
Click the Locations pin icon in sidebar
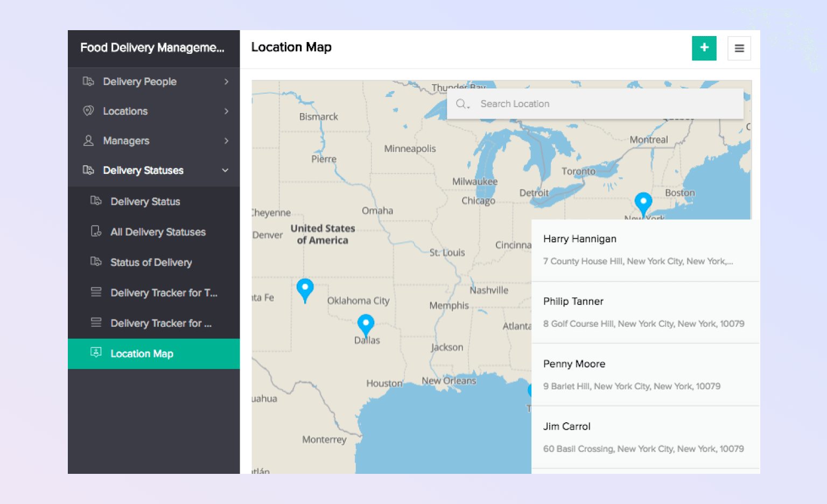pos(88,111)
